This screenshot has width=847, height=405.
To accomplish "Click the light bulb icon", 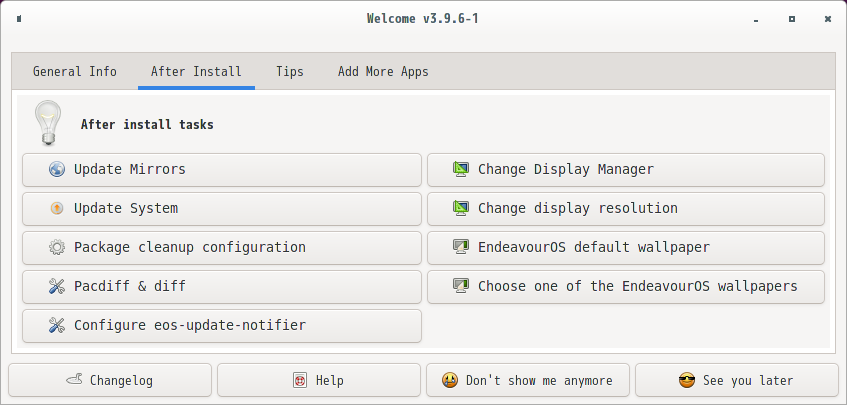I will [x=48, y=123].
